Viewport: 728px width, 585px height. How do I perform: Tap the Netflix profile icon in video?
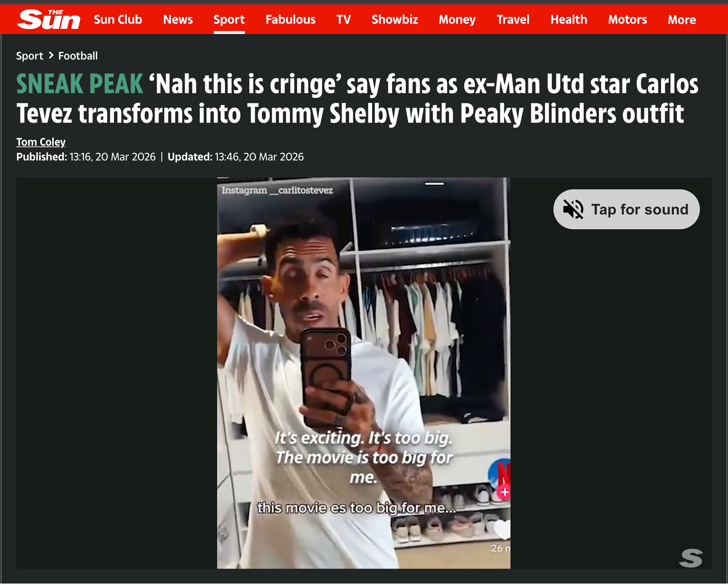(x=499, y=474)
